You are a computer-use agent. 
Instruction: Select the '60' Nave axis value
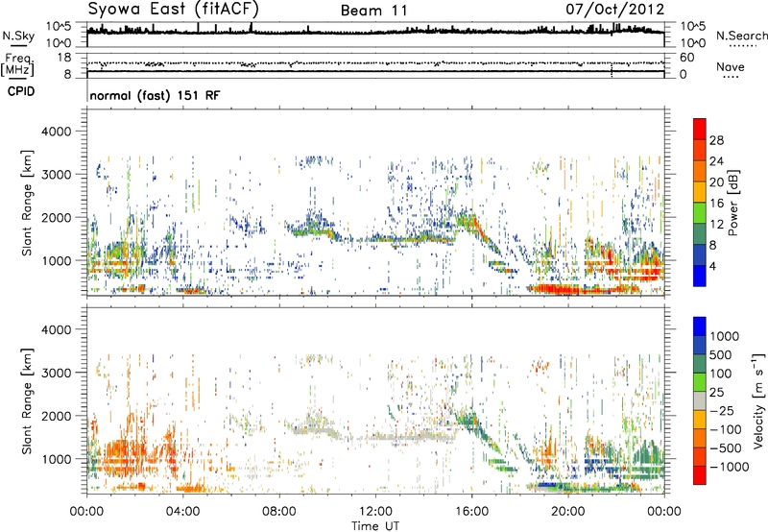pyautogui.click(x=686, y=58)
